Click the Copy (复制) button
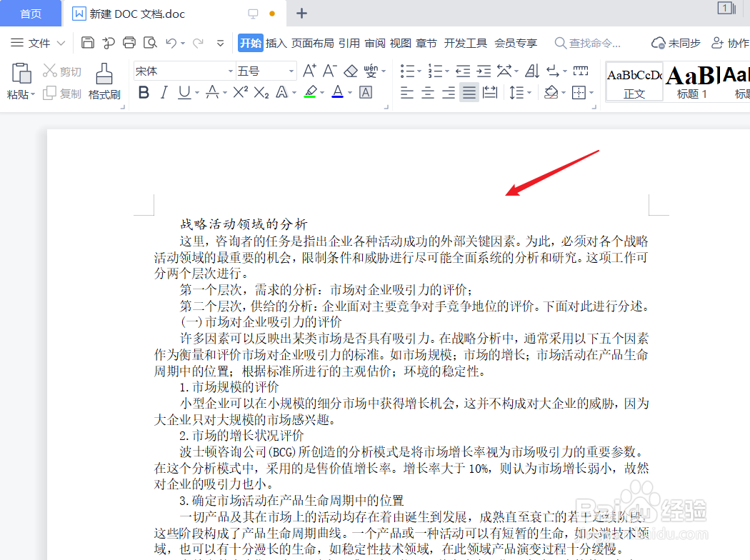The height and width of the screenshot is (560, 750). [62, 94]
